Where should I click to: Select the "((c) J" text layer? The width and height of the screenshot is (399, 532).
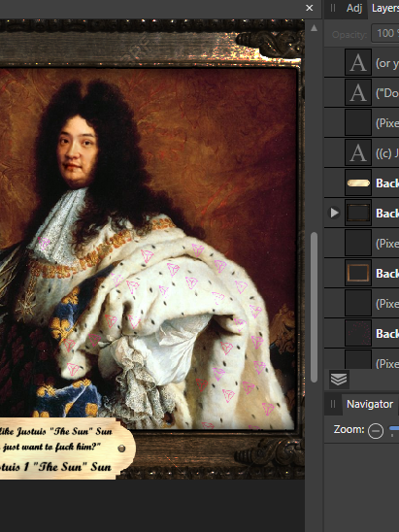tap(362, 152)
